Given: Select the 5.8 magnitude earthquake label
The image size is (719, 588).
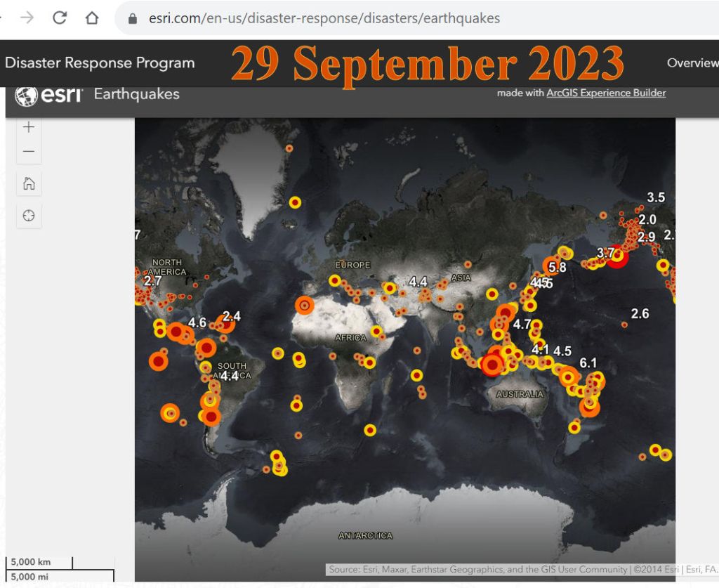Looking at the screenshot, I should (x=557, y=268).
